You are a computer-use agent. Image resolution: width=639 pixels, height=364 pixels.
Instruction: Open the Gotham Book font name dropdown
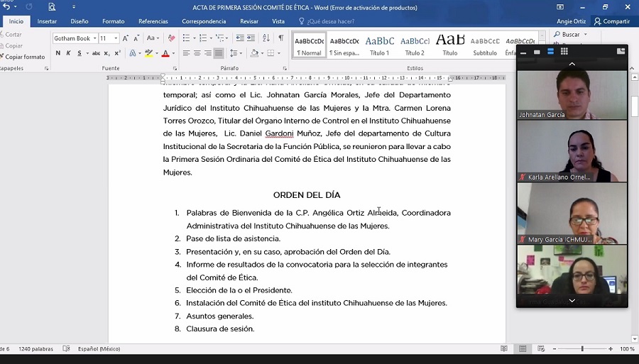point(94,38)
